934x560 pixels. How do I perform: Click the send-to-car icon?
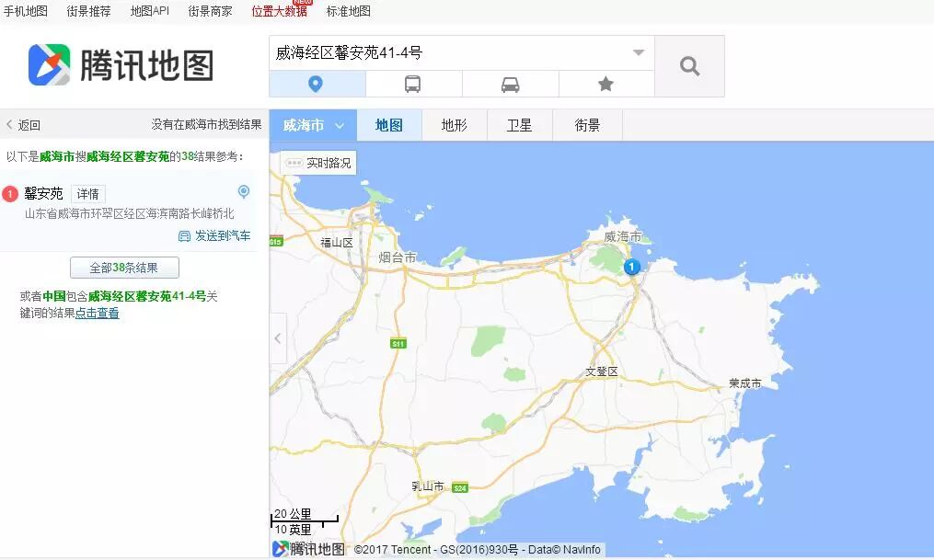[x=185, y=236]
